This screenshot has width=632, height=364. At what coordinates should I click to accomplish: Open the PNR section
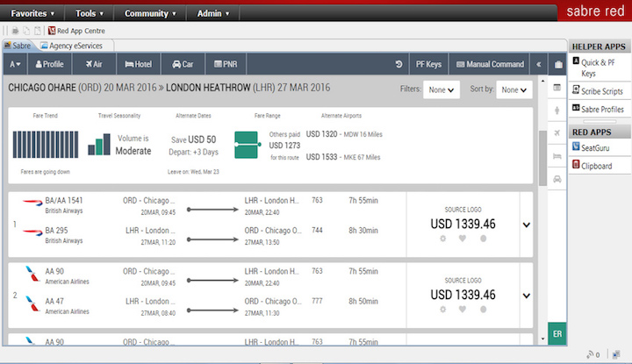tap(226, 64)
